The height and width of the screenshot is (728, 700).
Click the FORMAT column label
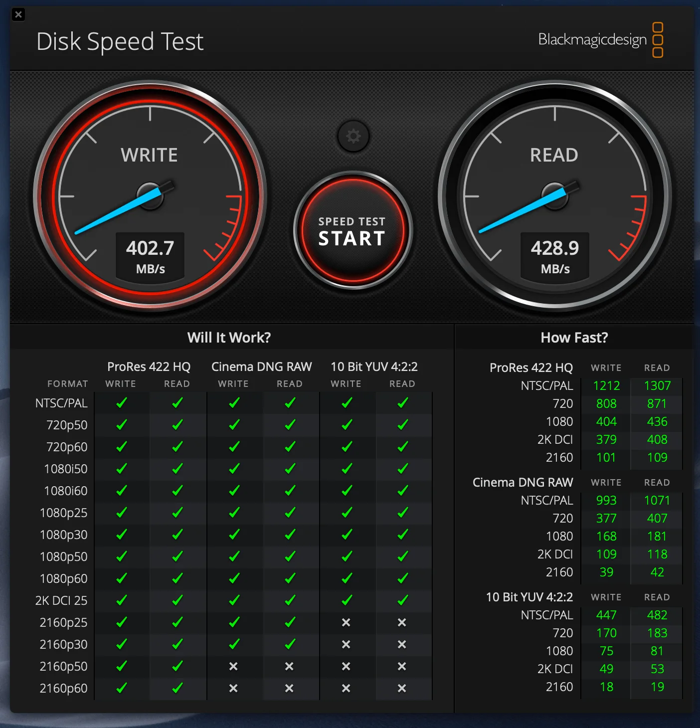pyautogui.click(x=68, y=383)
